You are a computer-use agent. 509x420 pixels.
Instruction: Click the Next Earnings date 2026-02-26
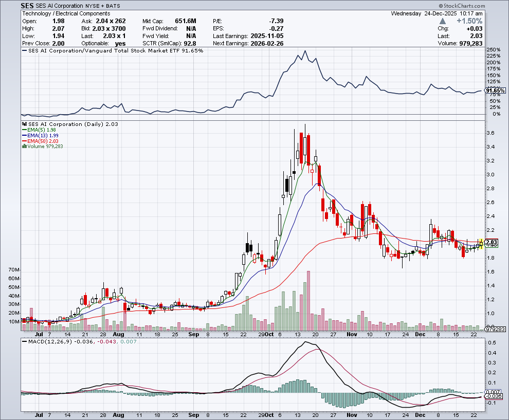point(267,44)
